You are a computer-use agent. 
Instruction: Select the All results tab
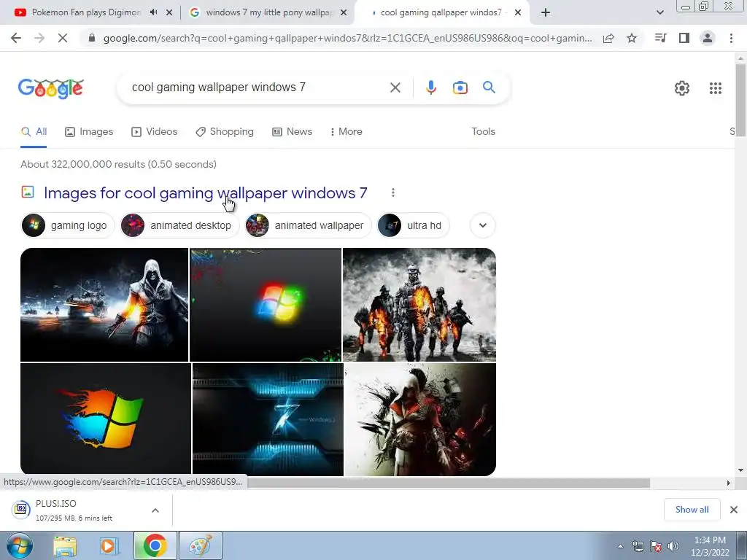[34, 131]
